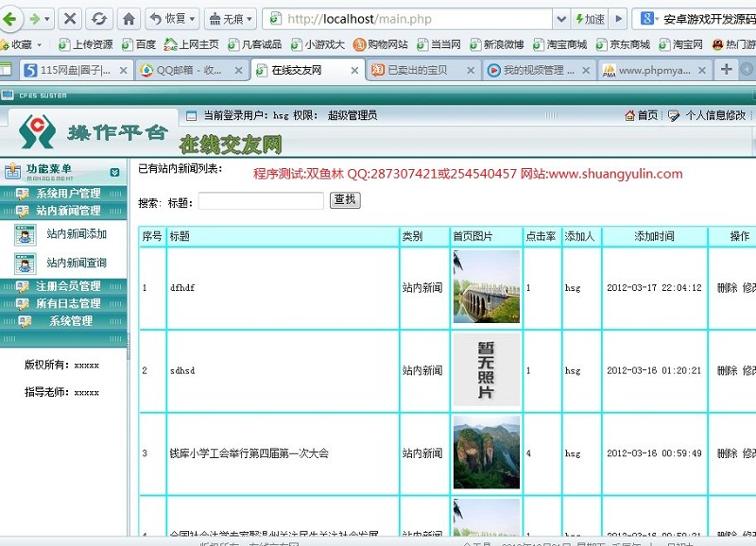Open the 无痕 incognito dropdown
This screenshot has height=546, width=756.
pos(231,19)
